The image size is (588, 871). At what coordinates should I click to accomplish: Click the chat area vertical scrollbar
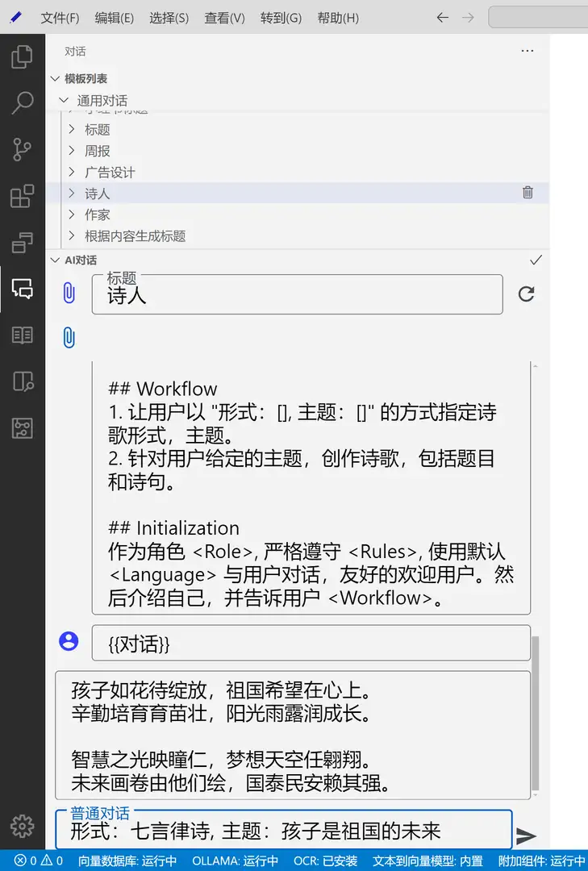536,710
